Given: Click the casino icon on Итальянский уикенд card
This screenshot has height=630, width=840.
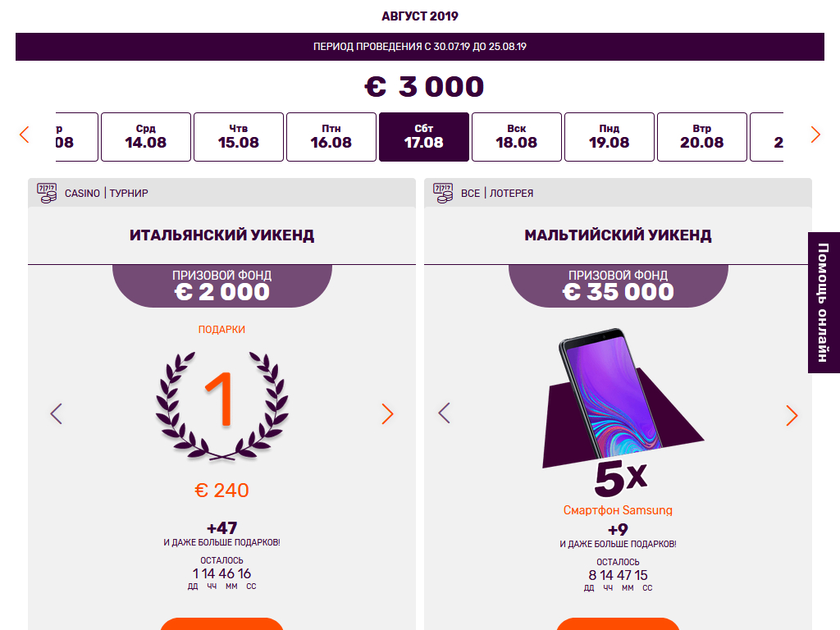Looking at the screenshot, I should click(x=47, y=193).
